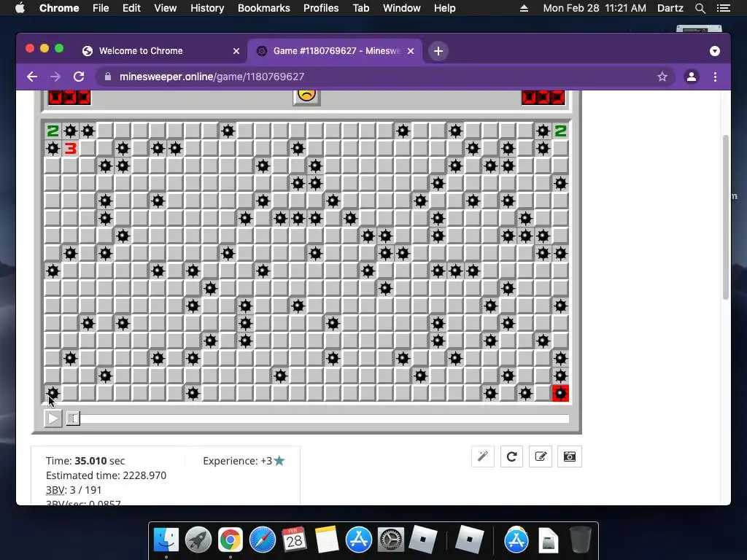Open Finder from the dock

pyautogui.click(x=166, y=540)
